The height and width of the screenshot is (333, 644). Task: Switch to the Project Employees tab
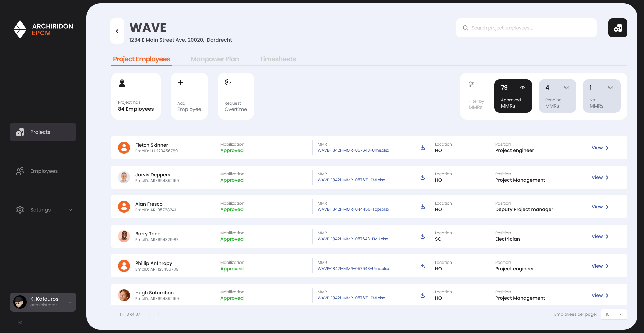(142, 59)
